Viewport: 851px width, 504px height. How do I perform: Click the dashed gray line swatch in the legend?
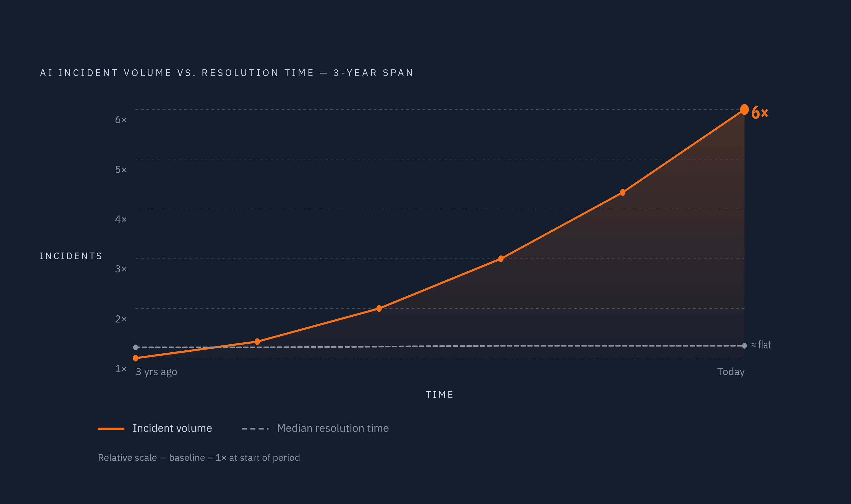[255, 429]
